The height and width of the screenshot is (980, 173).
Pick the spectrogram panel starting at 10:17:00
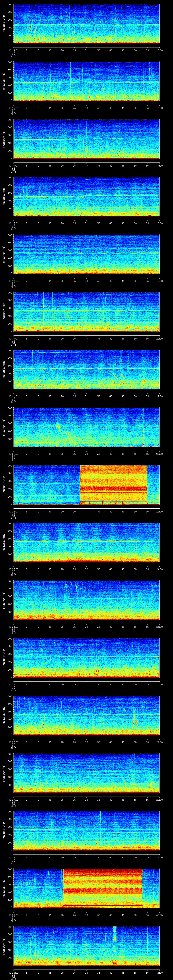tap(87, 197)
